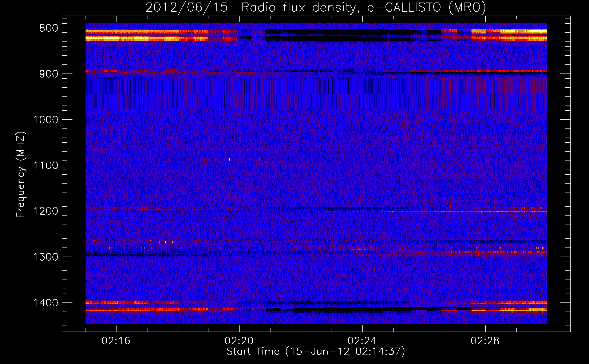Click the 1000 frequency tick label
This screenshot has height=364, width=589.
click(46, 120)
